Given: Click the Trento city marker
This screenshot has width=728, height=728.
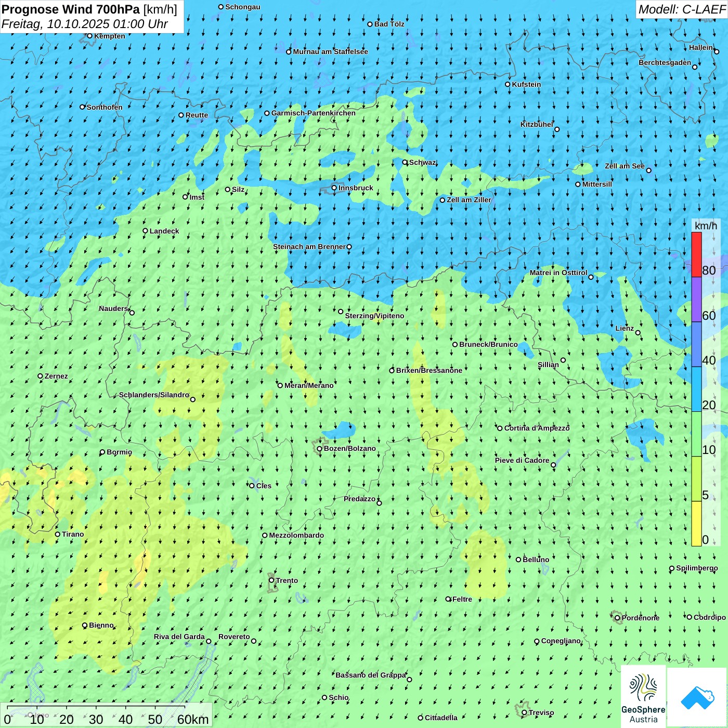Looking at the screenshot, I should tap(271, 580).
